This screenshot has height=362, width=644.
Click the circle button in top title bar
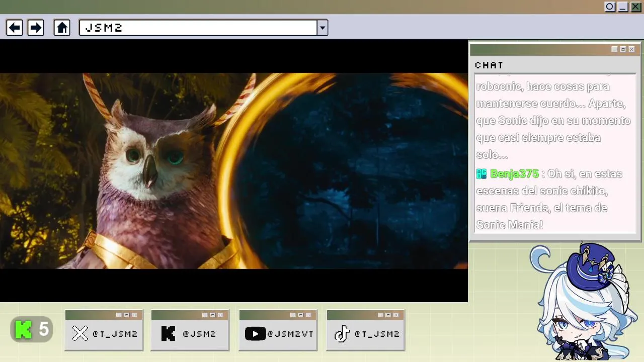pos(610,7)
